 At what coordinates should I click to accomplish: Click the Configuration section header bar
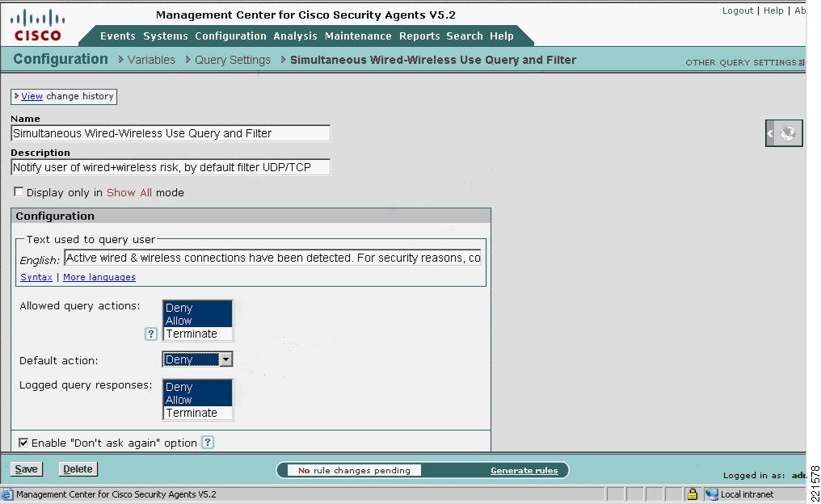(x=251, y=216)
